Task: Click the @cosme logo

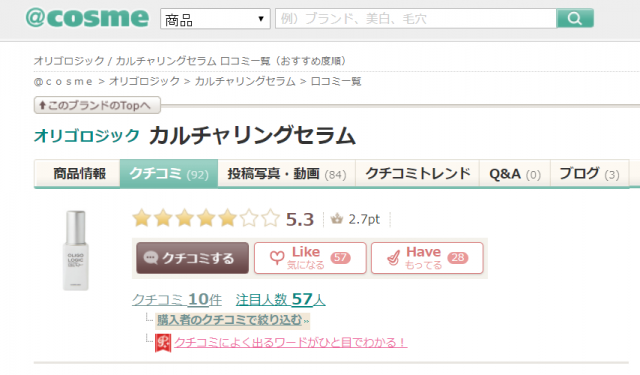Action: click(x=87, y=18)
